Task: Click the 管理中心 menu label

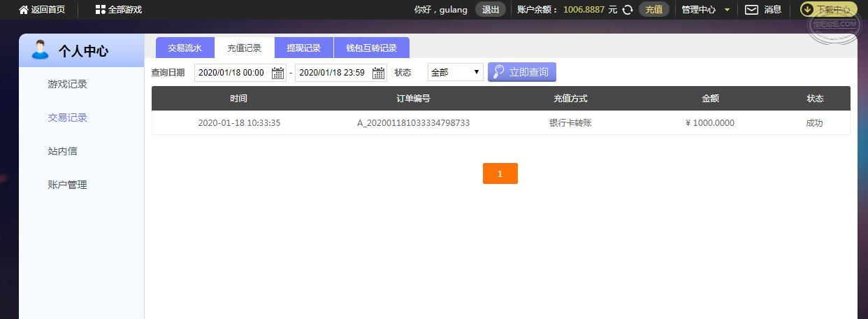Action: 699,10
